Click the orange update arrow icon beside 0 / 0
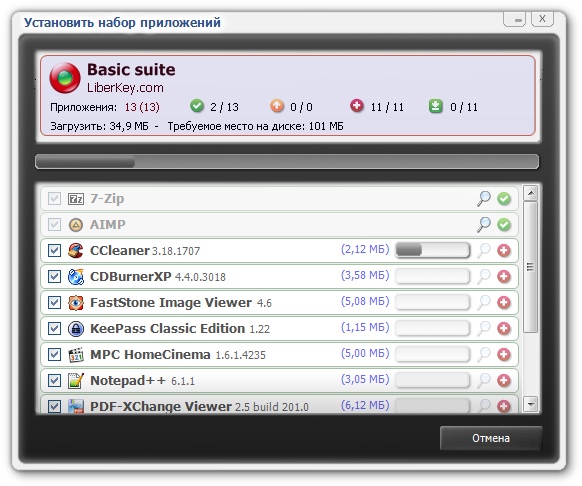582x486 pixels. pos(277,106)
